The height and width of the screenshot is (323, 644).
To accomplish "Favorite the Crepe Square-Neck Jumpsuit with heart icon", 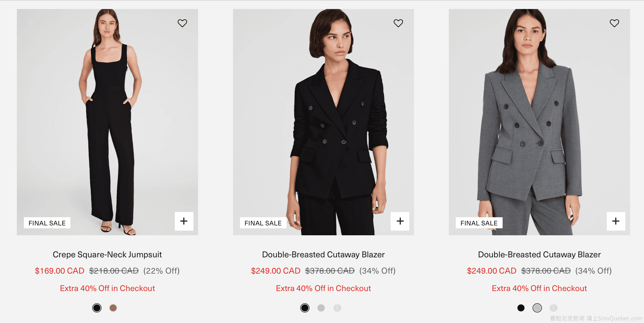I will pos(182,23).
